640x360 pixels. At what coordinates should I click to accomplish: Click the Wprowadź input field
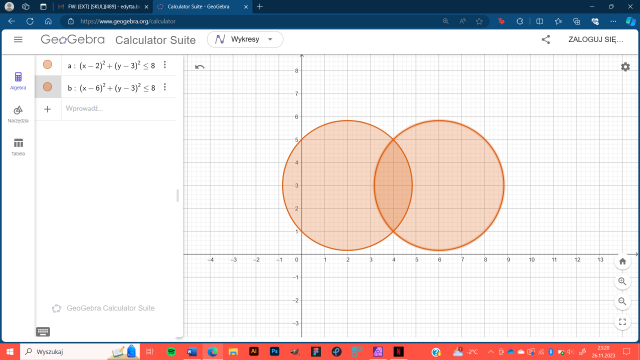[118, 109]
